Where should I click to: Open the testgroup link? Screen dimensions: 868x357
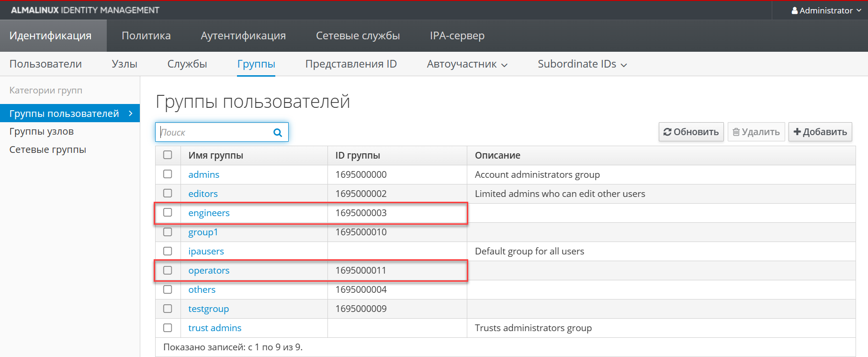[209, 309]
